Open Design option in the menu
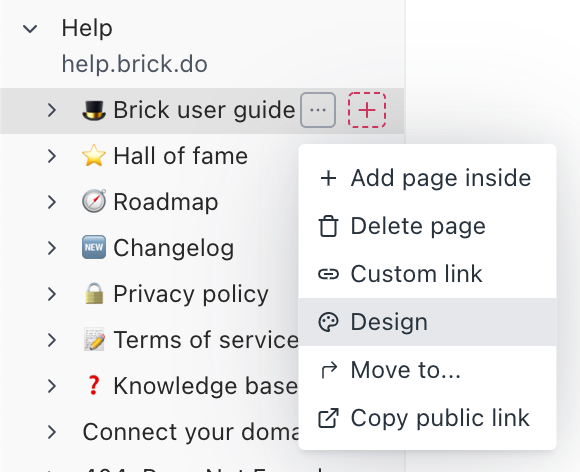This screenshot has width=580, height=472. point(427,322)
